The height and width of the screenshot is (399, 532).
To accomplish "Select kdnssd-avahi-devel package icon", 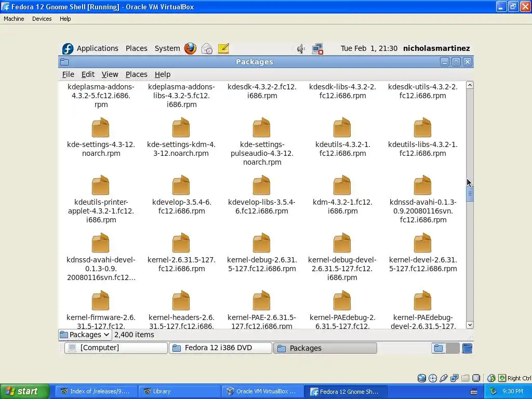I will tap(100, 243).
